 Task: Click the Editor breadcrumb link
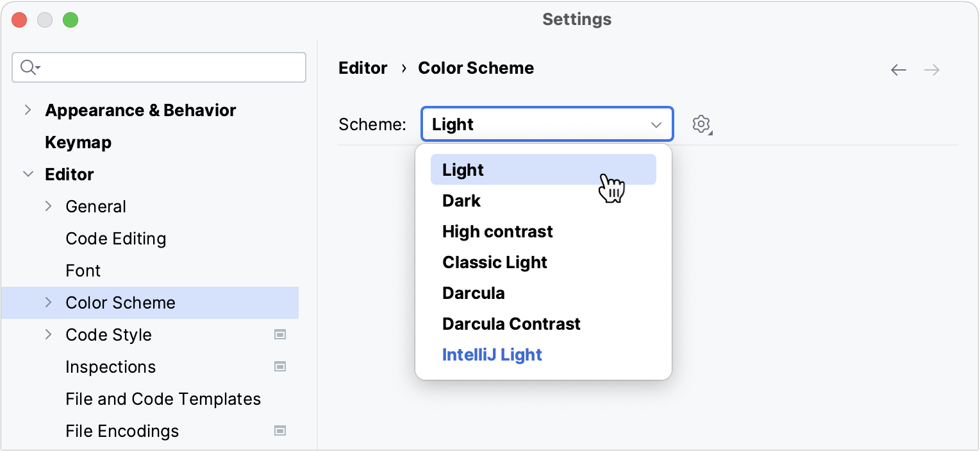[363, 68]
